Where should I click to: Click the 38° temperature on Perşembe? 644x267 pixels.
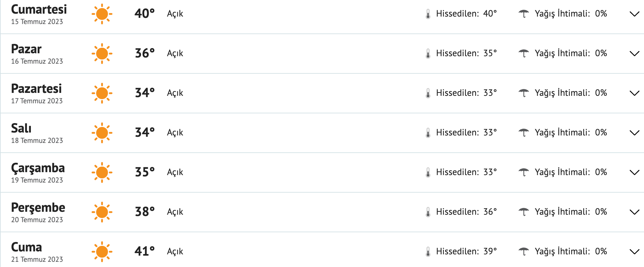(145, 211)
